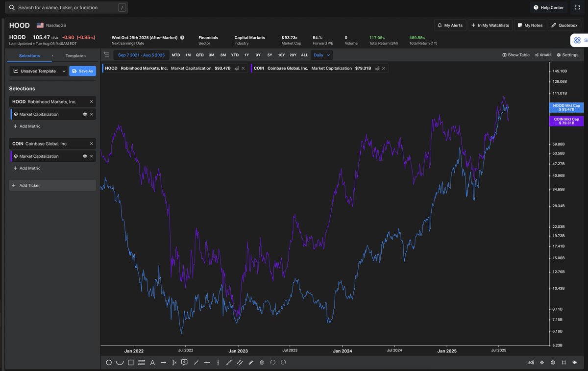This screenshot has width=588, height=371.
Task: Open the Help Center
Action: [548, 7]
